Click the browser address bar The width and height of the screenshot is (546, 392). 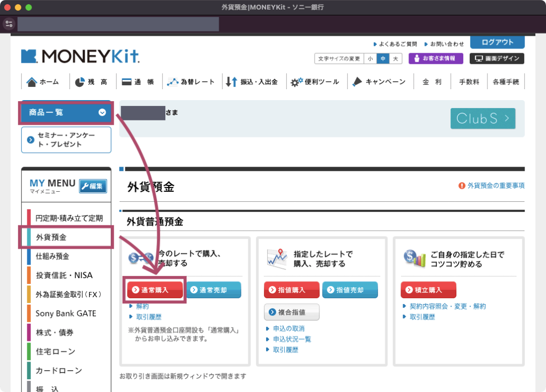point(118,24)
